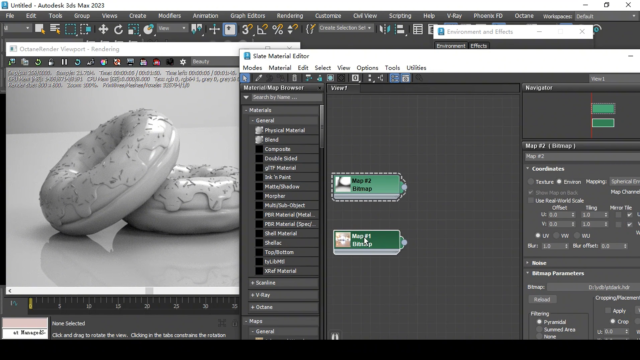Open the Modes menu in Slate editor
This screenshot has width=640, height=360.
click(252, 68)
